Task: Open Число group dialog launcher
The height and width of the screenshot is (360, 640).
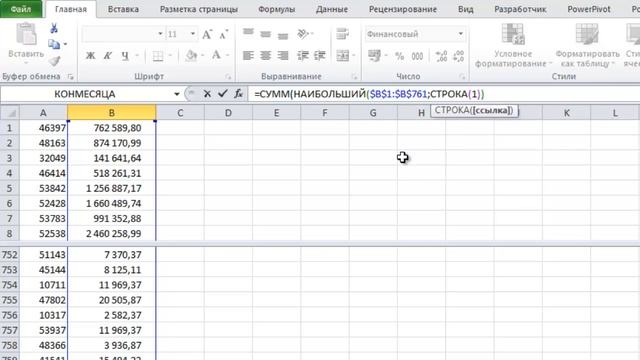Action: click(462, 76)
